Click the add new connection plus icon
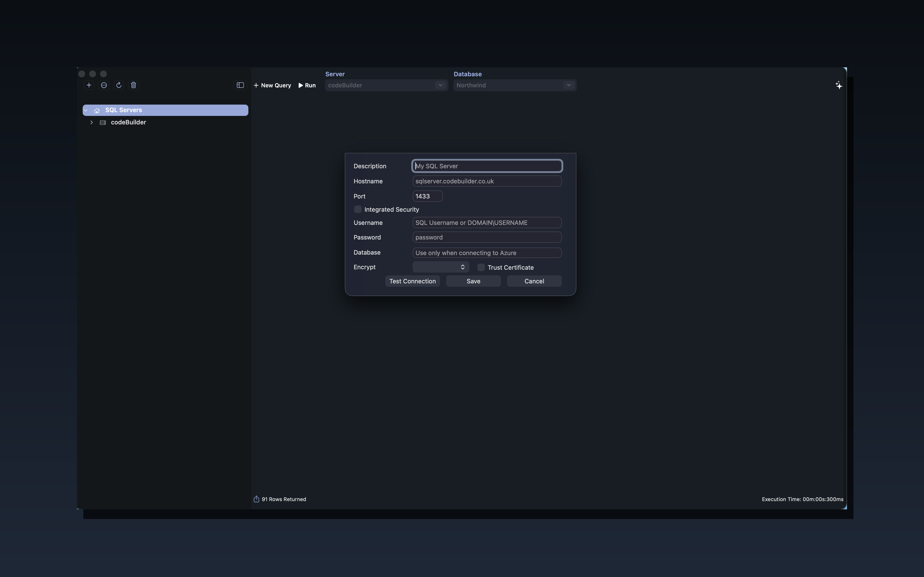 89,85
